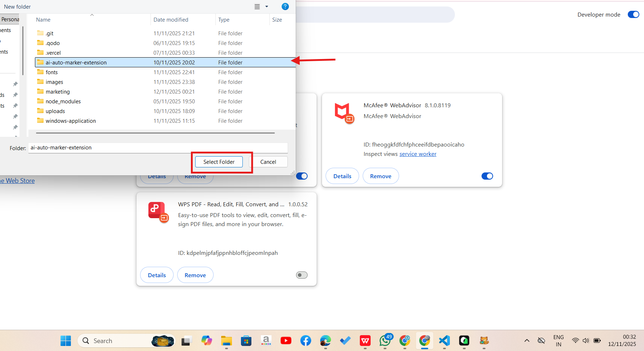The width and height of the screenshot is (644, 351).
Task: Click the McAfee WebAdvisor extension logo
Action: point(344,113)
